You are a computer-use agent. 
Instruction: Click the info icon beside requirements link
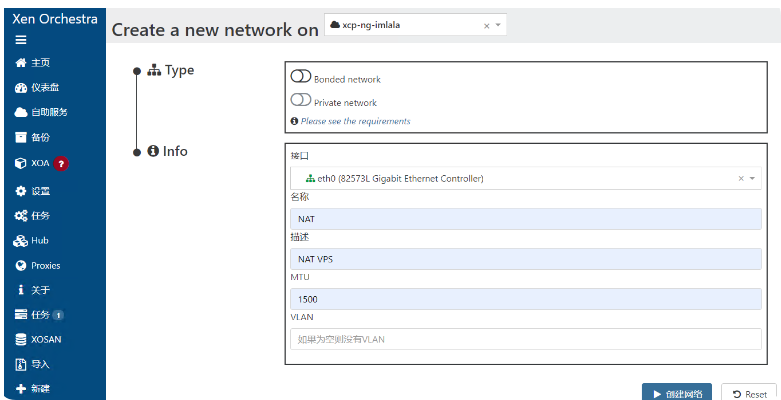(x=294, y=121)
